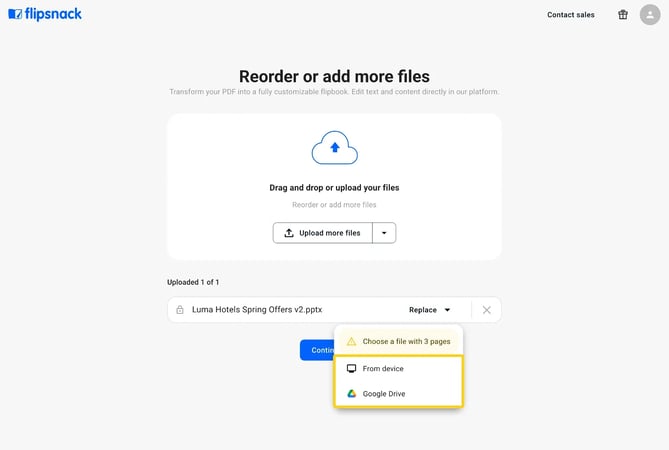Remove the uploaded Luma Hotels file
The width and height of the screenshot is (669, 450).
coord(486,310)
